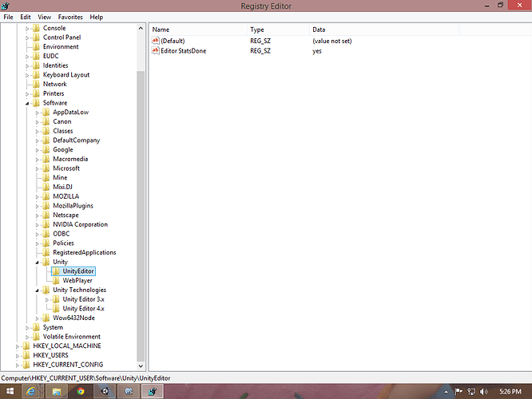Expand the Wow6432Node key
This screenshot has height=399, width=532.
37,318
